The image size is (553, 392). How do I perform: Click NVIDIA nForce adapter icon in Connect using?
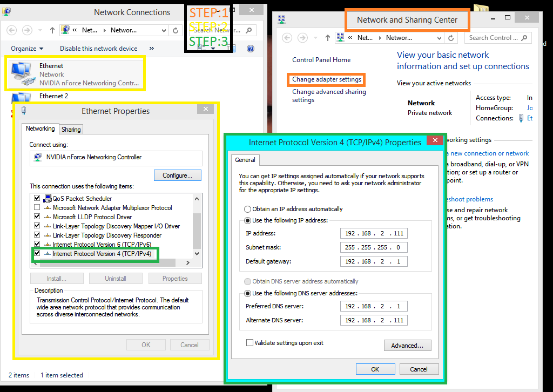tap(38, 157)
